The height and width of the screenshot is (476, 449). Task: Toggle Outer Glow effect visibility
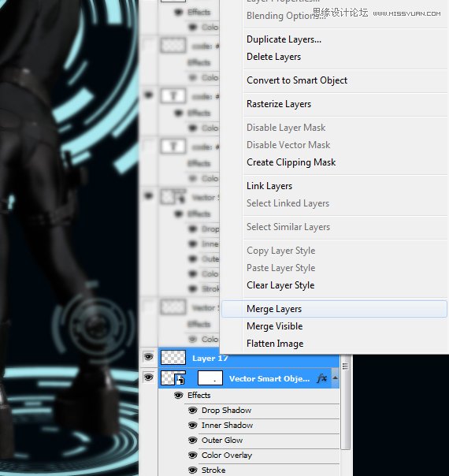192,441
